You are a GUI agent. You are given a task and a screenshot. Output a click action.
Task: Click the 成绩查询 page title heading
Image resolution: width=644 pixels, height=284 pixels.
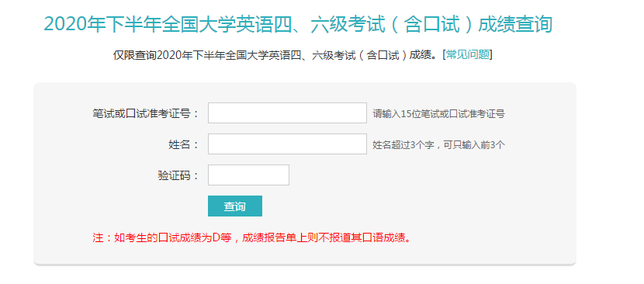(x=298, y=24)
